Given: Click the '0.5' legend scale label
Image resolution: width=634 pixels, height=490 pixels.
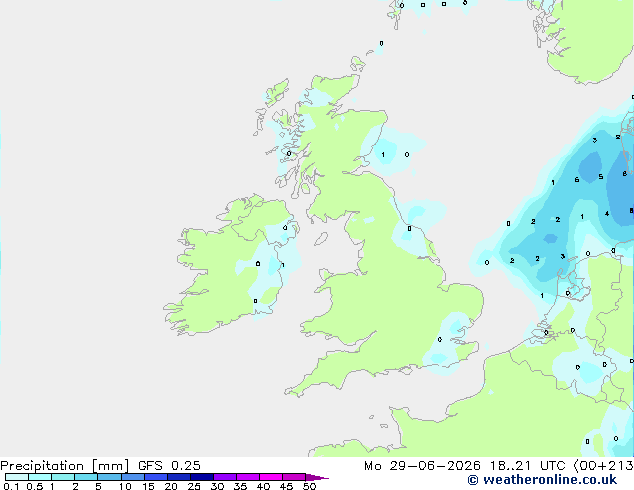Looking at the screenshot, I should pyautogui.click(x=35, y=486).
